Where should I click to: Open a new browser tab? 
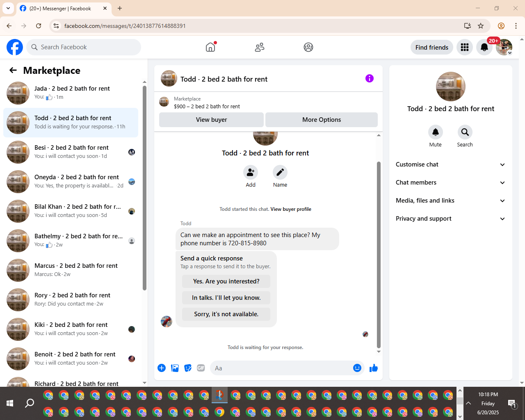coord(120,8)
